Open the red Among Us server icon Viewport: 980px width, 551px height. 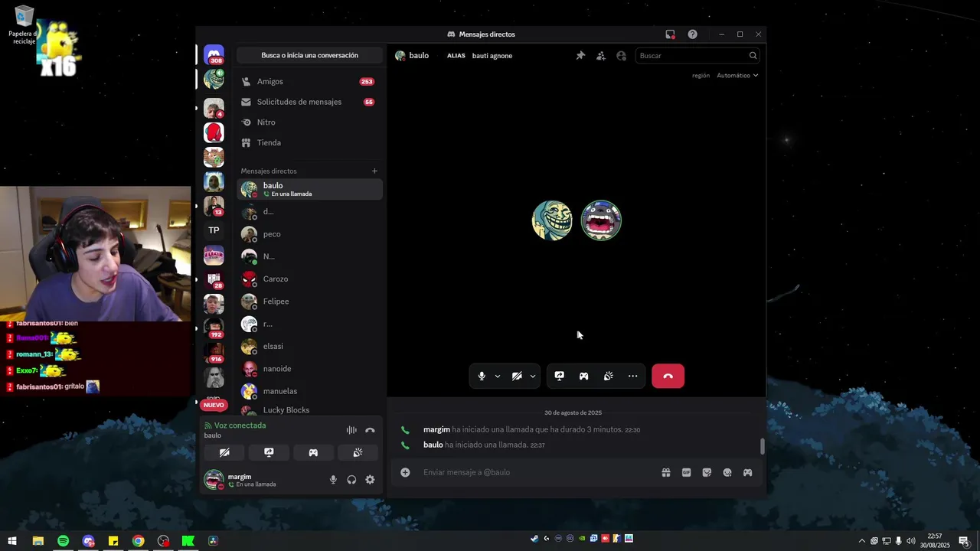click(x=214, y=132)
